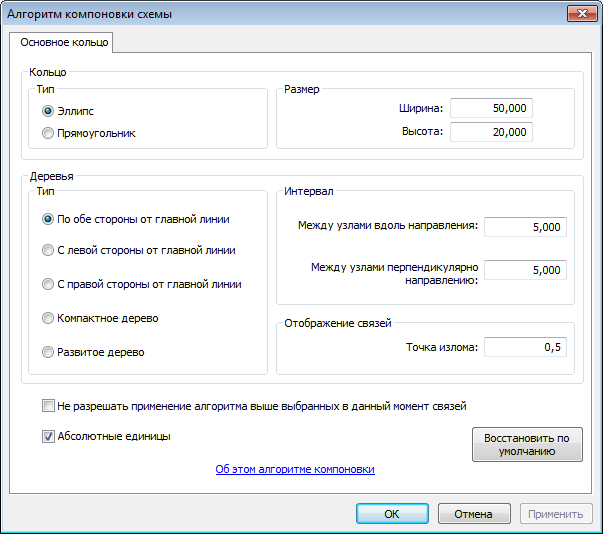This screenshot has width=603, height=534.
Task: Select the Эллипс ring type
Action: tap(48, 112)
